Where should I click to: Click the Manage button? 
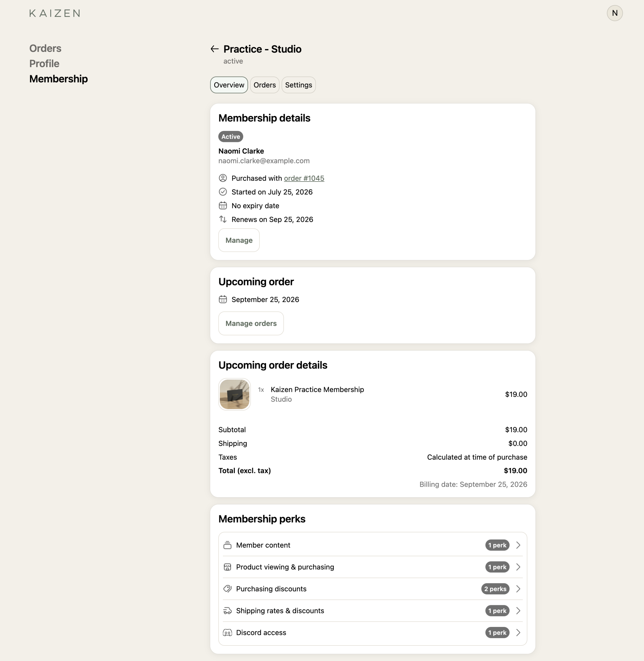239,240
